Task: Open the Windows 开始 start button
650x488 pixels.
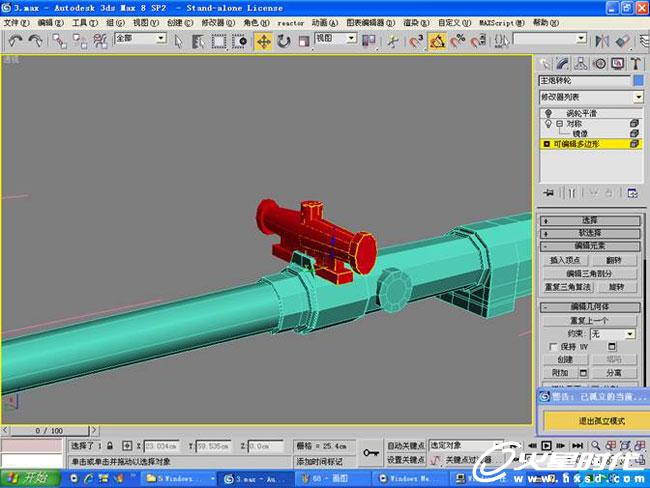Action: click(x=29, y=478)
